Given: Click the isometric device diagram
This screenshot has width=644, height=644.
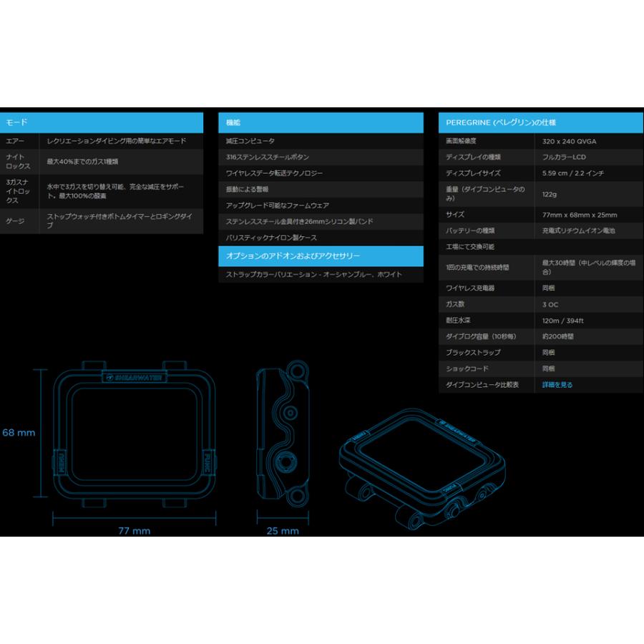Looking at the screenshot, I should point(421,469).
